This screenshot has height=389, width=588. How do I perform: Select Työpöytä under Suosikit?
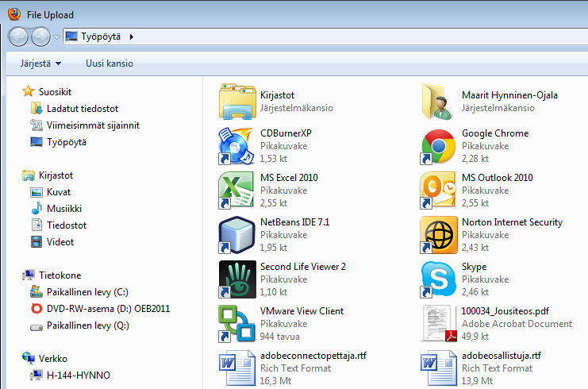pos(67,142)
